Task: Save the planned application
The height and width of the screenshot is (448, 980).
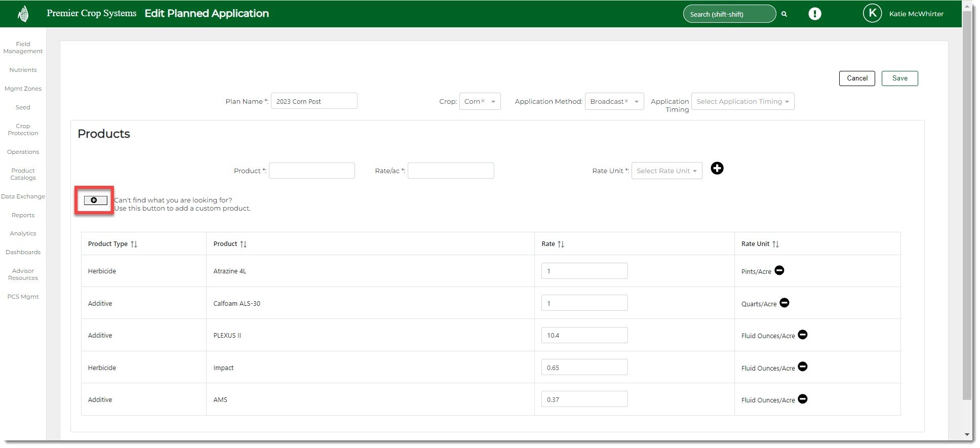Action: pos(899,78)
